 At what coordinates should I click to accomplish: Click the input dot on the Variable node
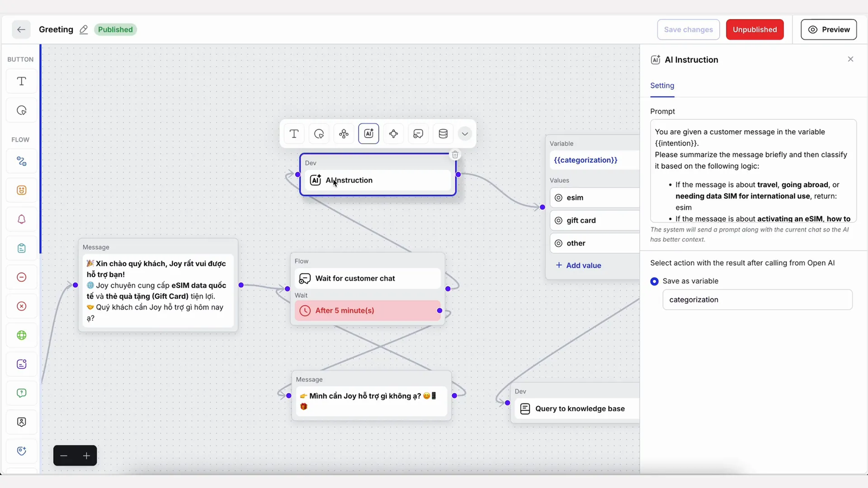point(542,207)
